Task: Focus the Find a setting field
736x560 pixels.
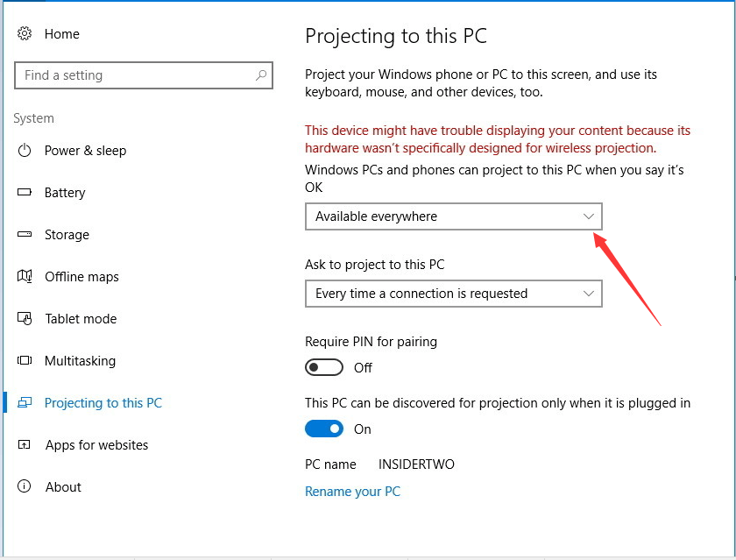Action: 144,75
